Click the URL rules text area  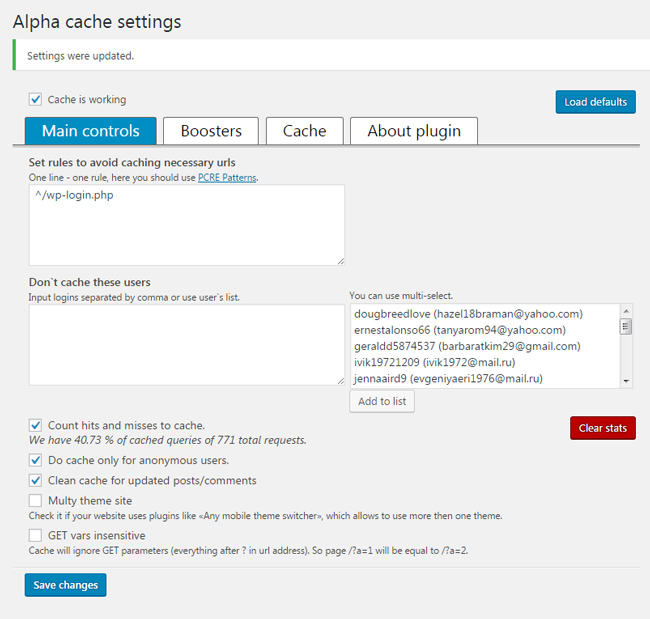coord(186,225)
